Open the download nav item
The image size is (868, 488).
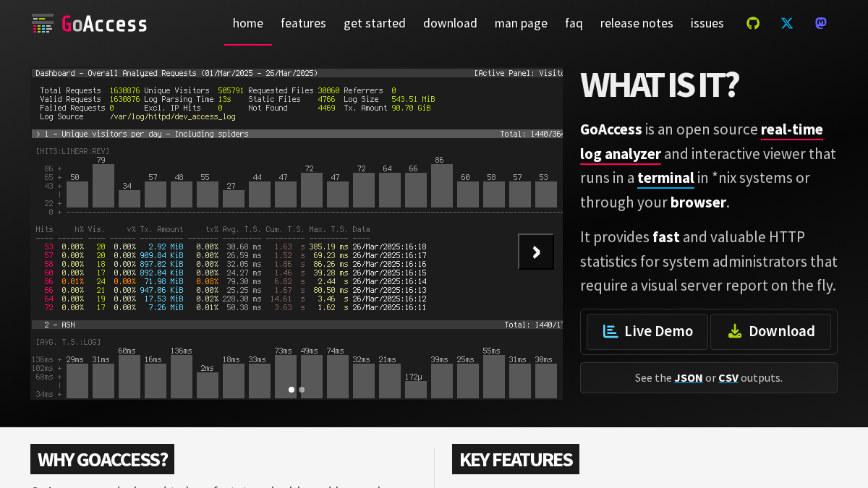(x=450, y=23)
